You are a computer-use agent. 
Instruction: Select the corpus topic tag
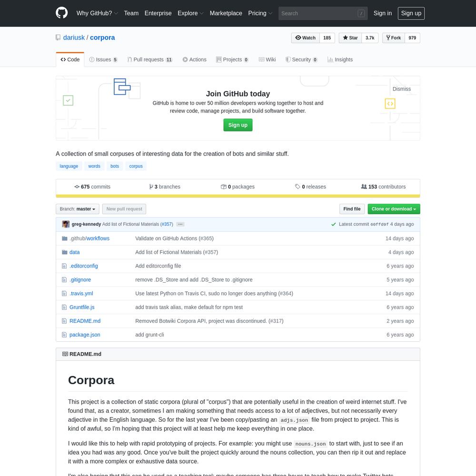pyautogui.click(x=136, y=166)
